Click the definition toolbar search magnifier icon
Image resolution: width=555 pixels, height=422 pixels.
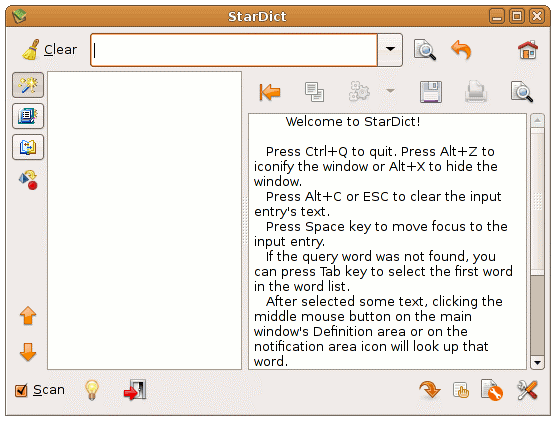coord(522,92)
